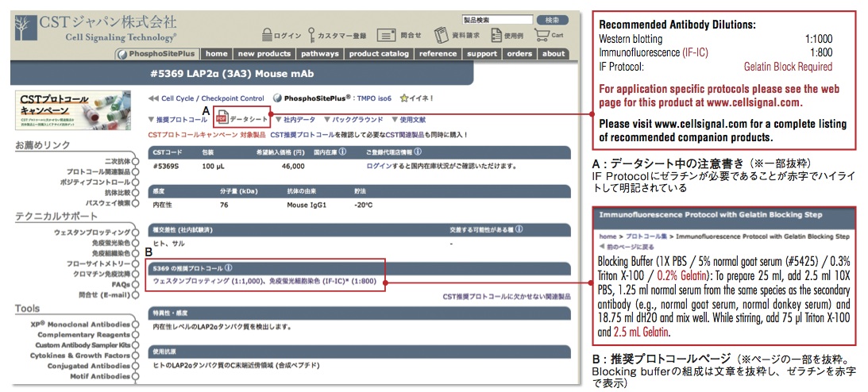
Task: Open the 問合せ (E-mail) sidebar link
Action: click(104, 294)
